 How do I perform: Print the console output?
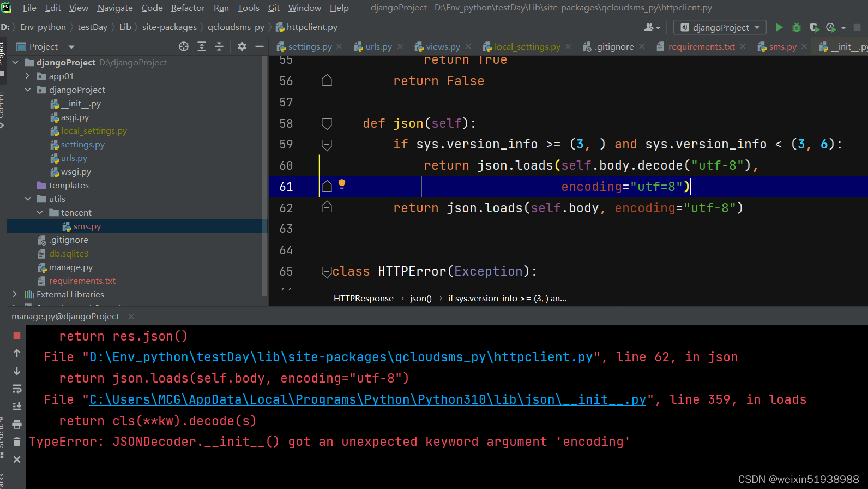(17, 424)
